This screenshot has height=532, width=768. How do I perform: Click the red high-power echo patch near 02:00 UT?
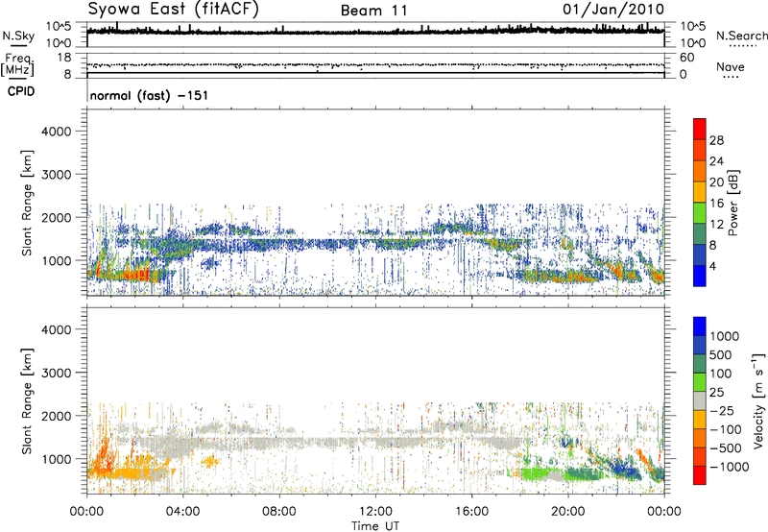(x=138, y=276)
